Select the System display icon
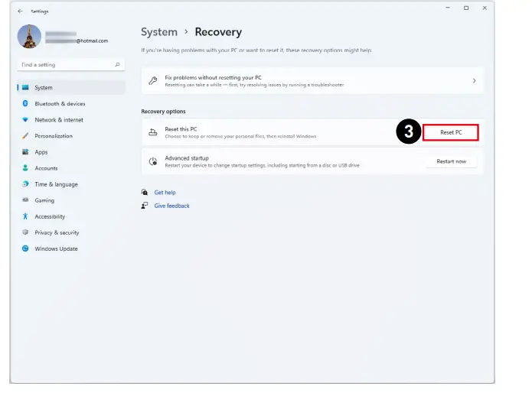Image resolution: width=532 pixels, height=393 pixels. click(x=25, y=87)
